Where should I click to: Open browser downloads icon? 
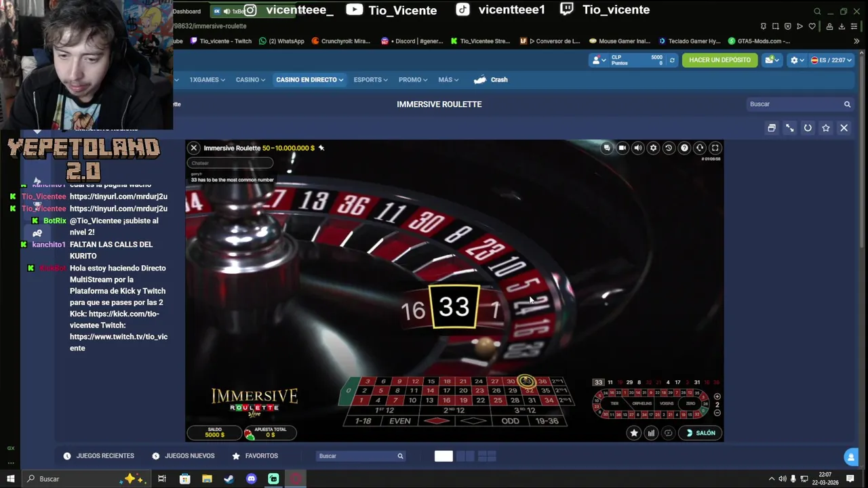point(842,26)
